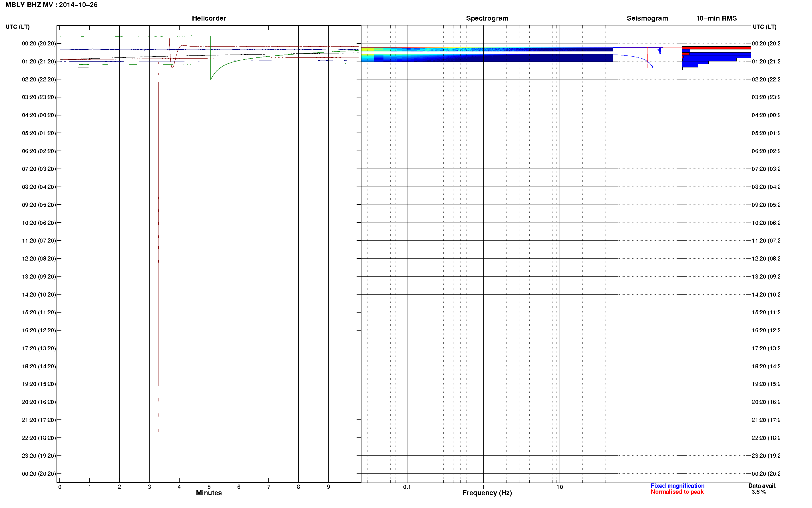Click the '09:20 (05:20)' left time label
The height and width of the screenshot is (508, 812).
(x=39, y=205)
